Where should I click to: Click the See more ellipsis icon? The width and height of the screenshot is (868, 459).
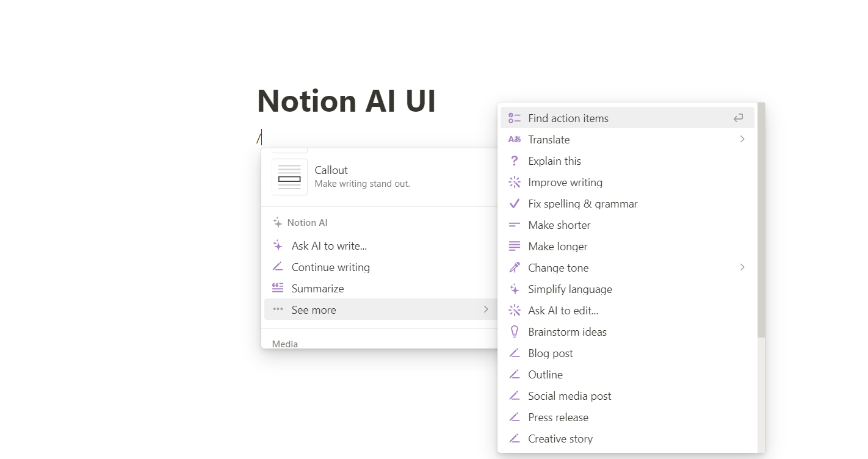click(x=278, y=309)
